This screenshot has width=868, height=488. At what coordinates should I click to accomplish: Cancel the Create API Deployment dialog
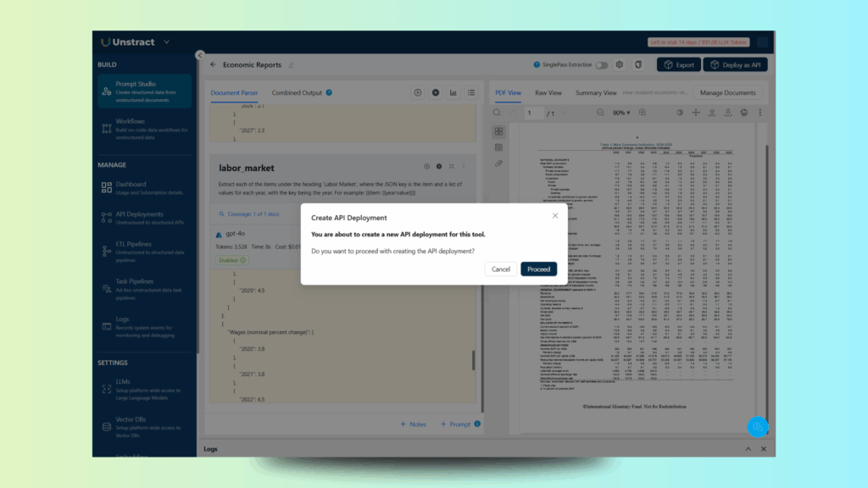click(501, 269)
